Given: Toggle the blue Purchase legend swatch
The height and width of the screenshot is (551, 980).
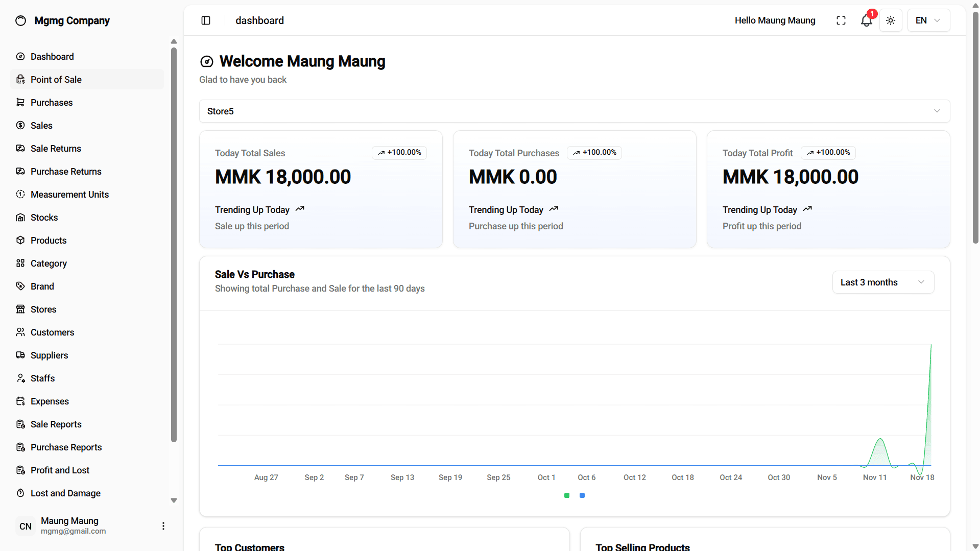Looking at the screenshot, I should [x=583, y=495].
